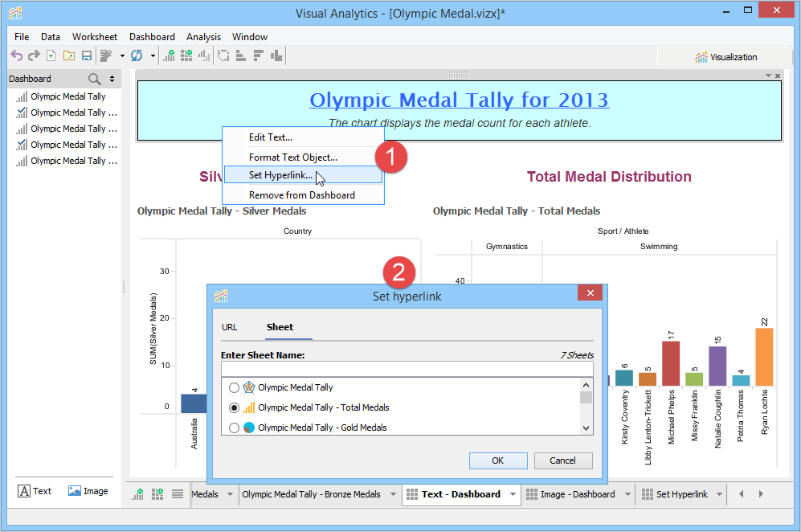Open the Worksheet menu
The width and height of the screenshot is (801, 532).
click(x=95, y=37)
